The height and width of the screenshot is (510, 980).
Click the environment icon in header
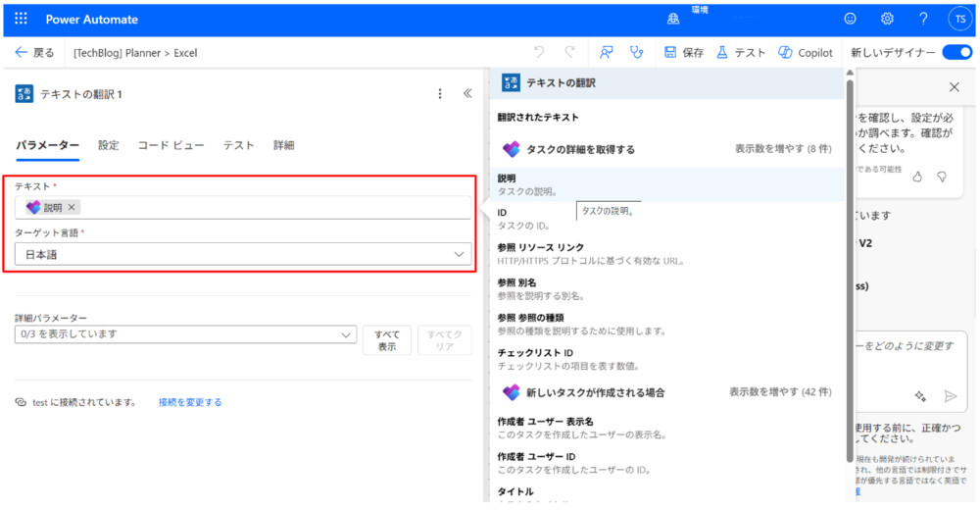673,19
